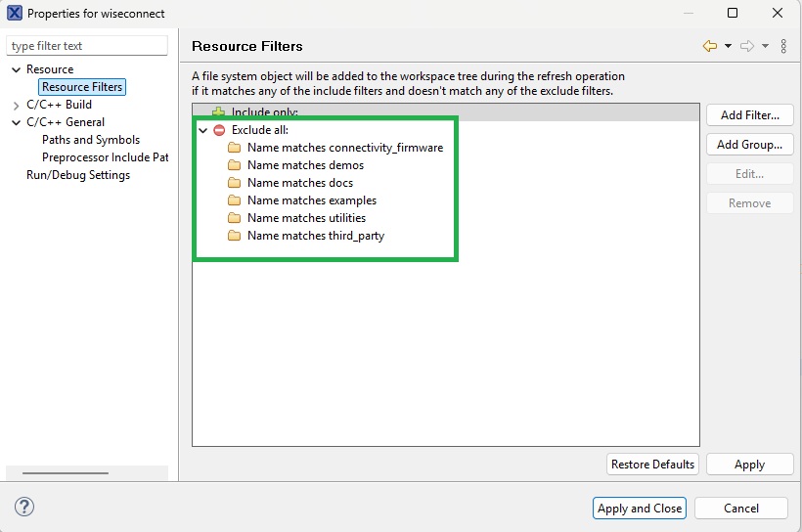Click the back navigation arrow icon
Viewport: 802px width, 532px height.
click(x=710, y=46)
